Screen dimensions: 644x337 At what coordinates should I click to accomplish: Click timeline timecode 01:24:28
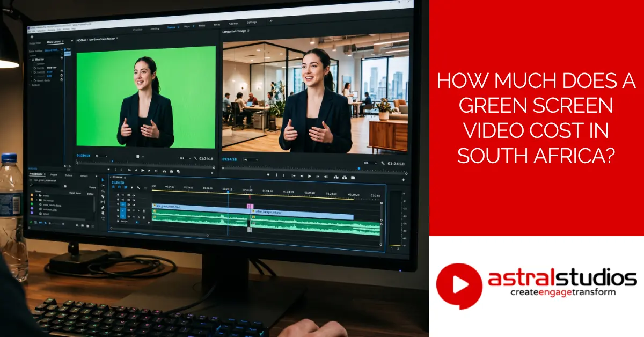pyautogui.click(x=118, y=182)
